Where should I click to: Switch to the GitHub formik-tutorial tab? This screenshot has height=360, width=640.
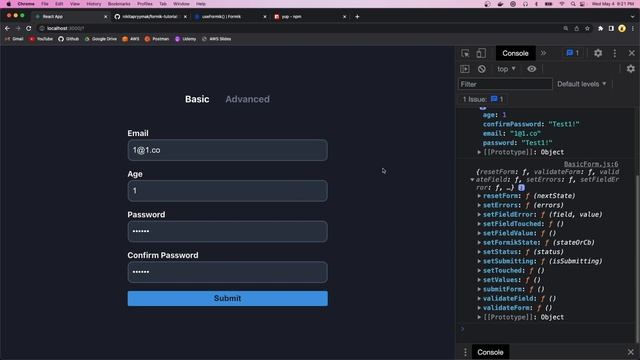tap(149, 17)
